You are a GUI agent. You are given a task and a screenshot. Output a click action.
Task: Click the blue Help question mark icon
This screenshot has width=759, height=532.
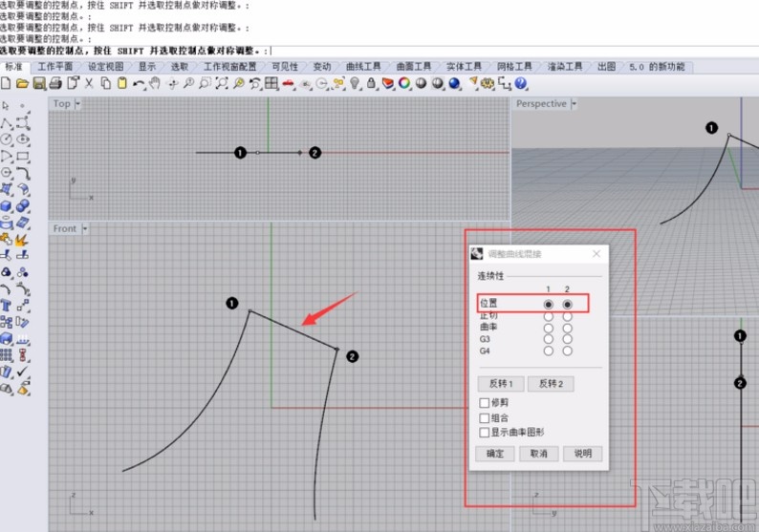coord(521,84)
